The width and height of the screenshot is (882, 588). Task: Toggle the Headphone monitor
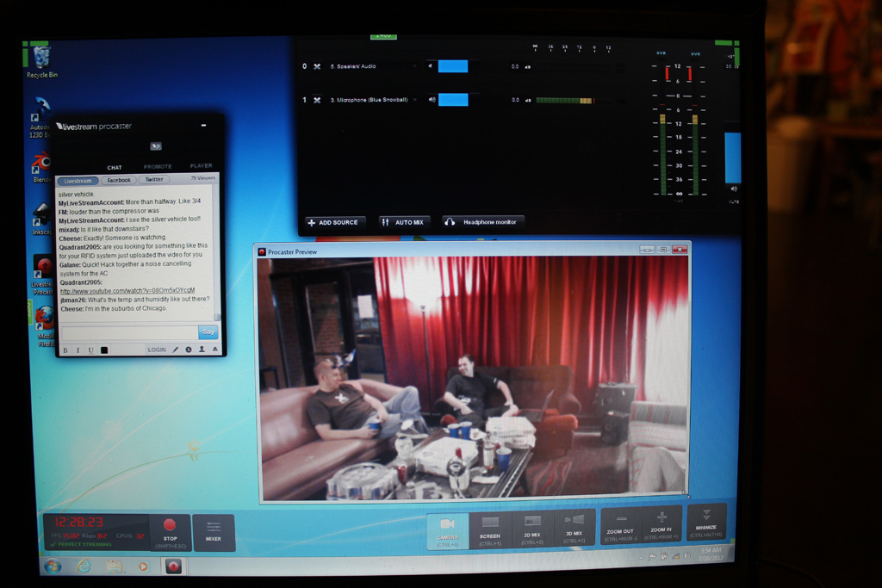tap(482, 222)
